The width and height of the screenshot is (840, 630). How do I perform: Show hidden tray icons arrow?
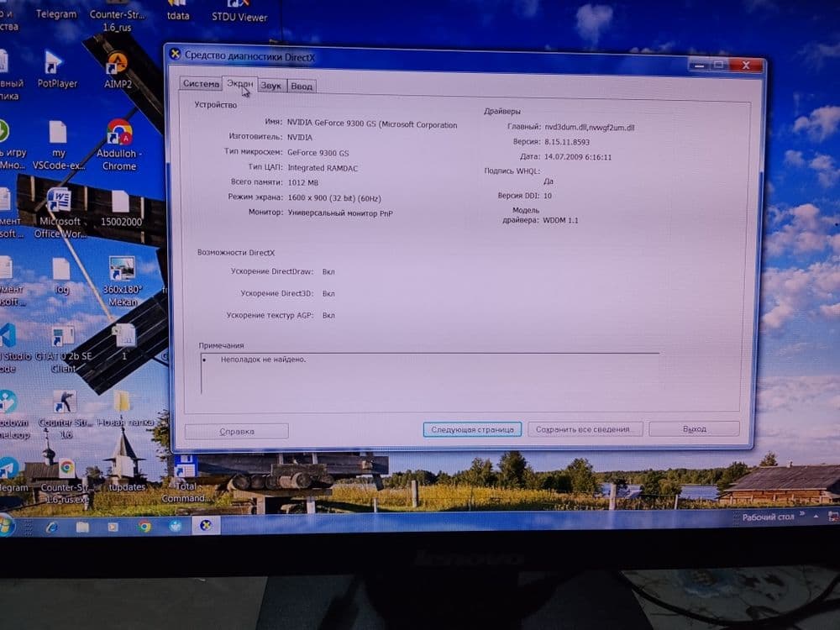(x=816, y=517)
